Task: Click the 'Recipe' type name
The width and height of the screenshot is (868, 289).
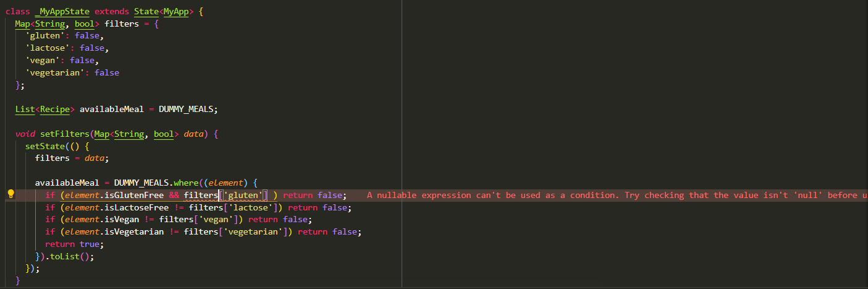Action: click(x=55, y=110)
